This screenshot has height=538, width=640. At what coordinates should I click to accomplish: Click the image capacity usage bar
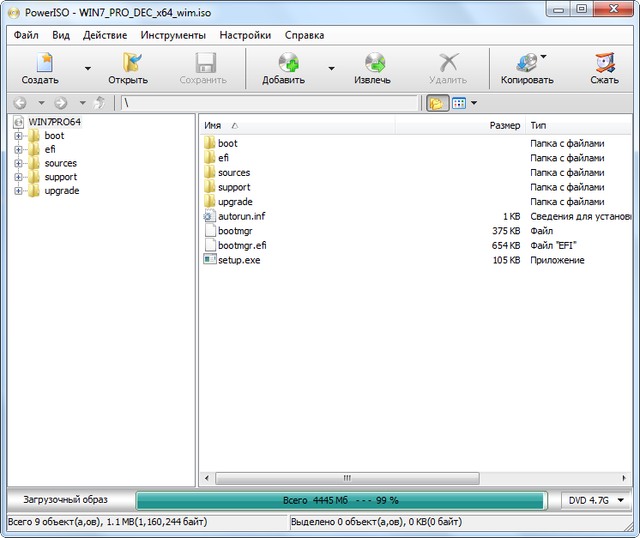340,500
